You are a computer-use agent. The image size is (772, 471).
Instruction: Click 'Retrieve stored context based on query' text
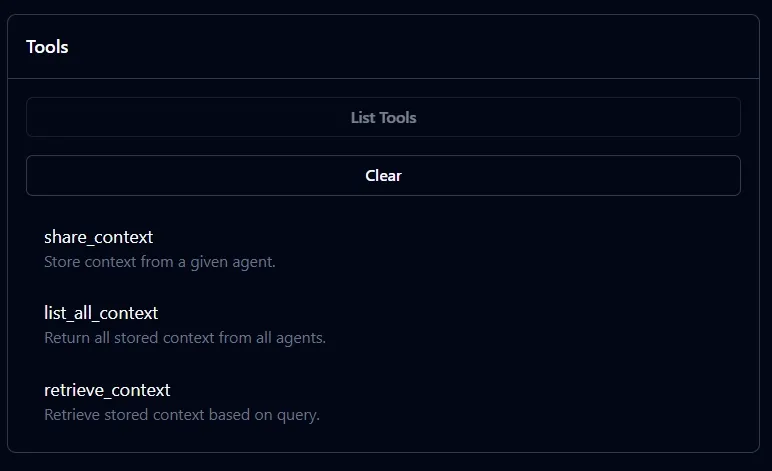pos(182,414)
